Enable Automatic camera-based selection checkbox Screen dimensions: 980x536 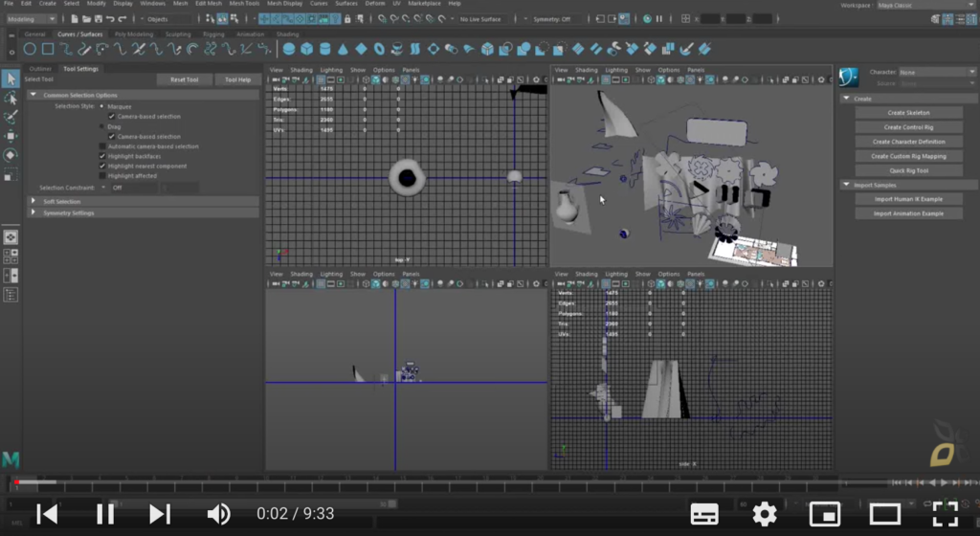click(x=102, y=146)
